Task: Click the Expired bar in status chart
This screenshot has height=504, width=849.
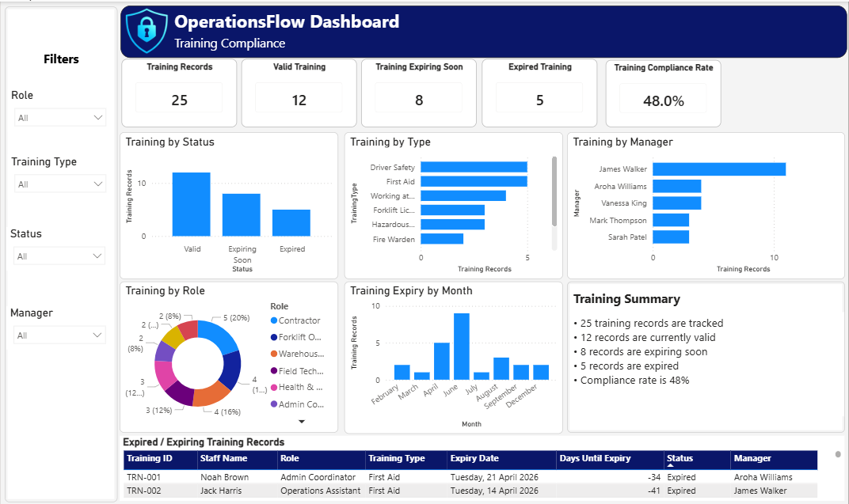Action: 291,223
